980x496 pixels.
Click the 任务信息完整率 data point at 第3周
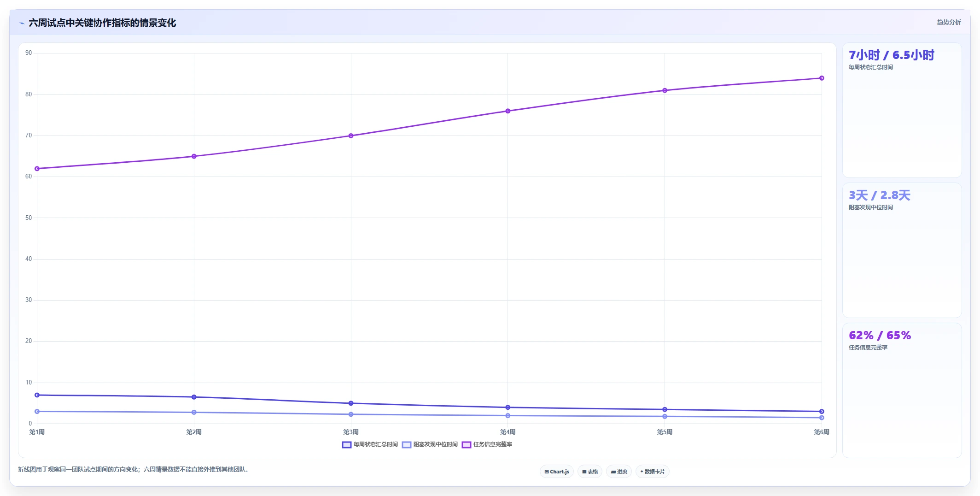pyautogui.click(x=351, y=136)
